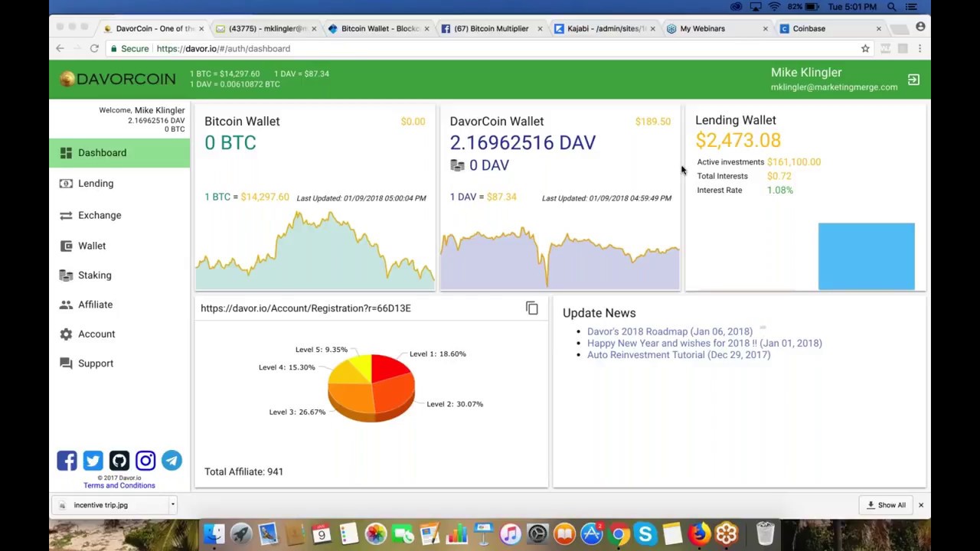This screenshot has width=980, height=551.
Task: Open Davor's Telegram icon
Action: pyautogui.click(x=171, y=460)
